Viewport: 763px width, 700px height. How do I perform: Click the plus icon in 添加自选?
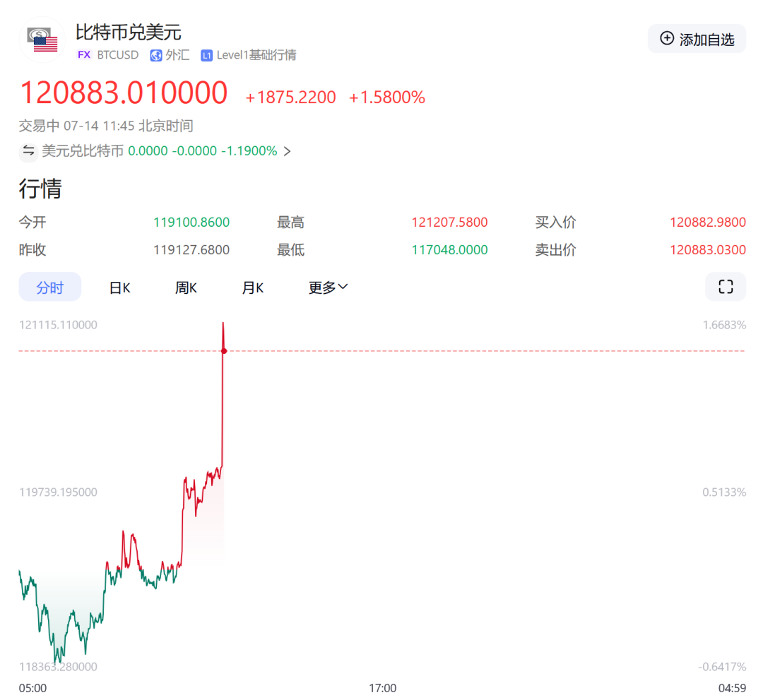[x=667, y=38]
